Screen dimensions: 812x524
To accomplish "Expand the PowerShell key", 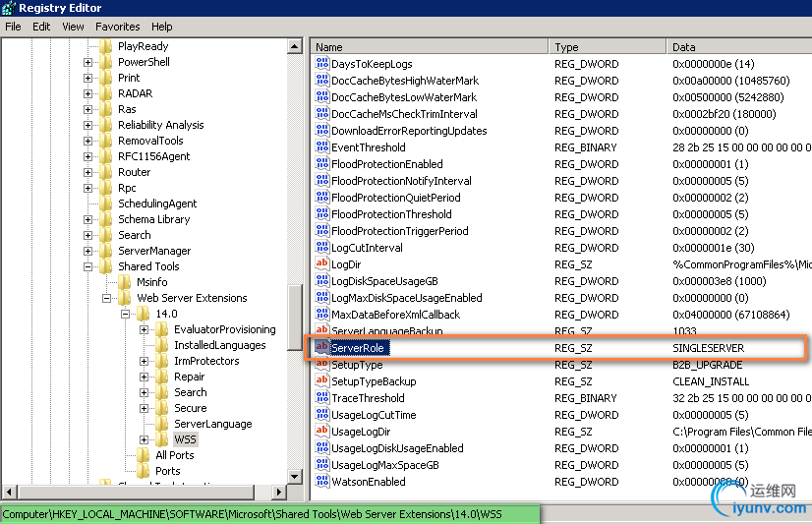I will 88,63.
